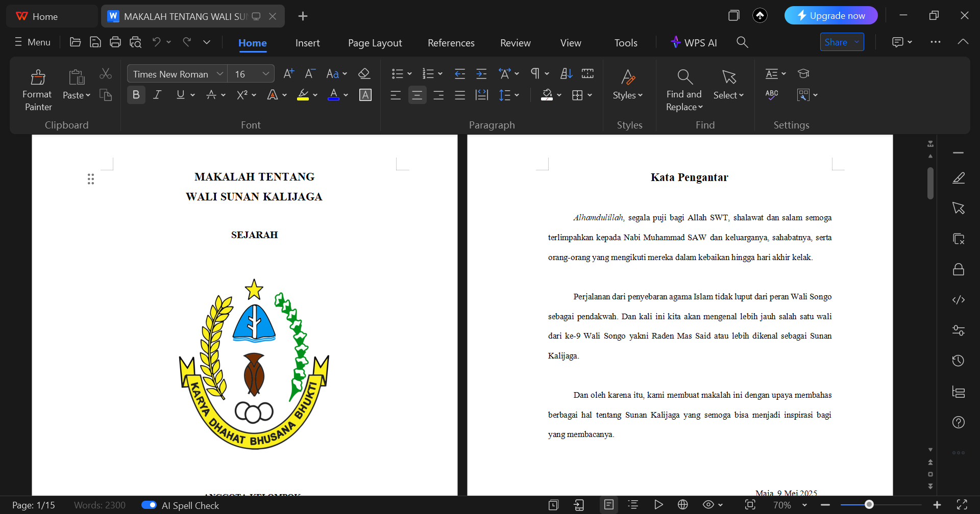Click the Distributed alignment icon
Image resolution: width=980 pixels, height=514 pixels.
point(482,95)
